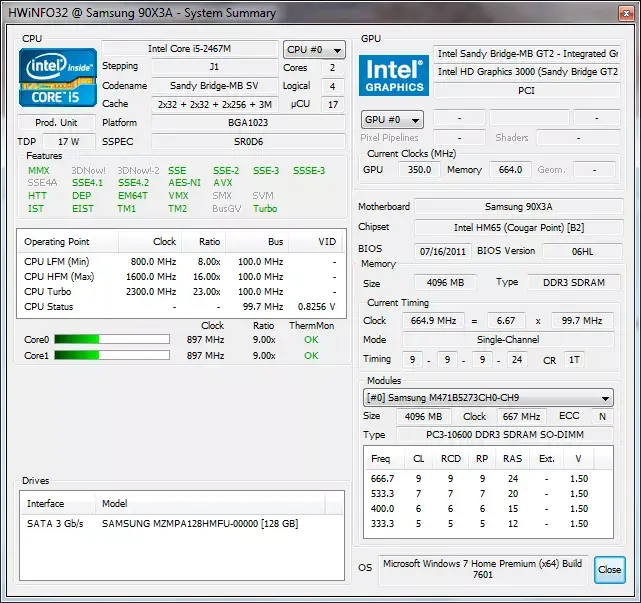Select the CPU Turbo row

coord(182,292)
